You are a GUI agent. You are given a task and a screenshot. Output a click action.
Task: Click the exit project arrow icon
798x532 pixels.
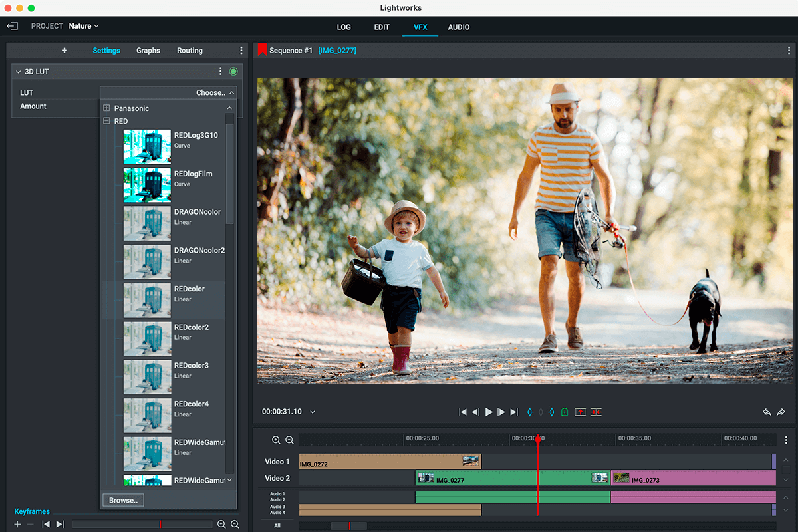pos(12,26)
